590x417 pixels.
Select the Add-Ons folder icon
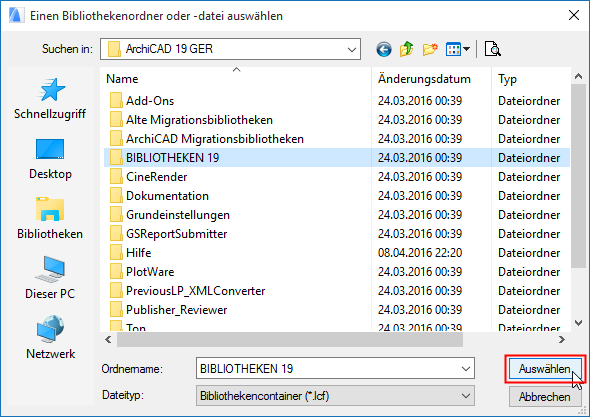pos(116,100)
